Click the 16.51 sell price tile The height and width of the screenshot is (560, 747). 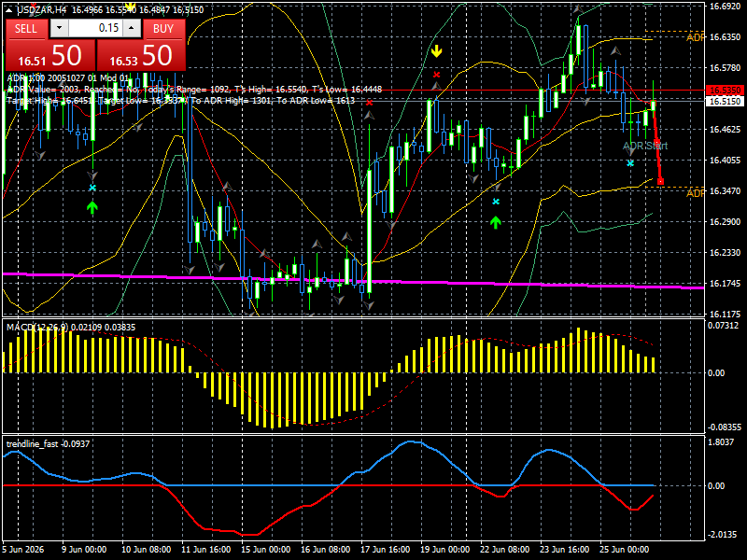tap(50, 55)
